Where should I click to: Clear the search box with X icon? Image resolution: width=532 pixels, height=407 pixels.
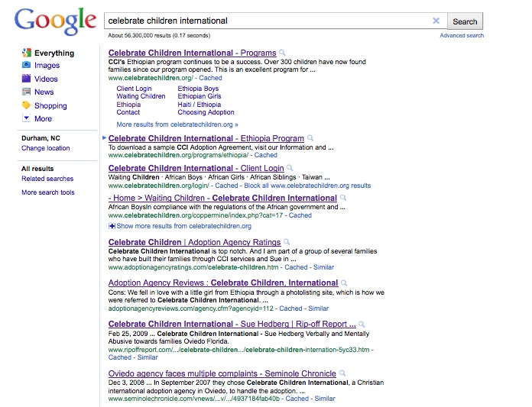(x=436, y=21)
